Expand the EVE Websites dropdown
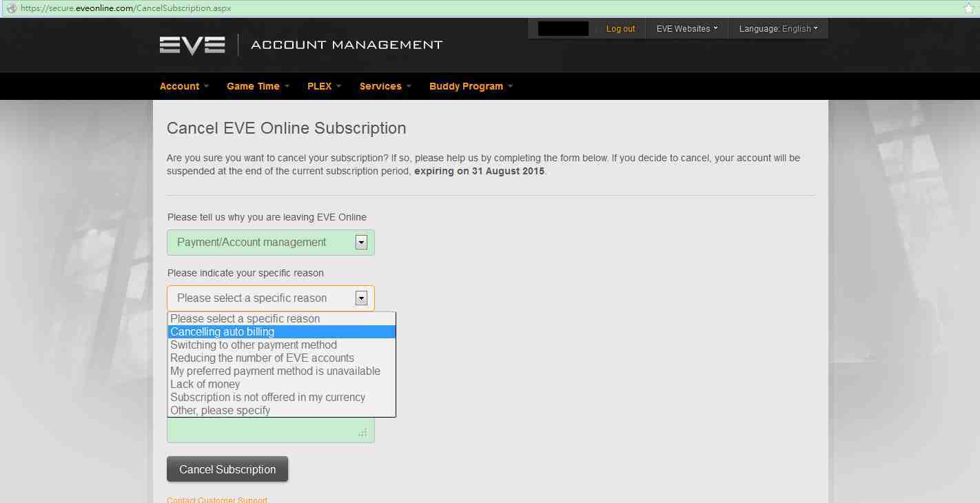 [686, 29]
